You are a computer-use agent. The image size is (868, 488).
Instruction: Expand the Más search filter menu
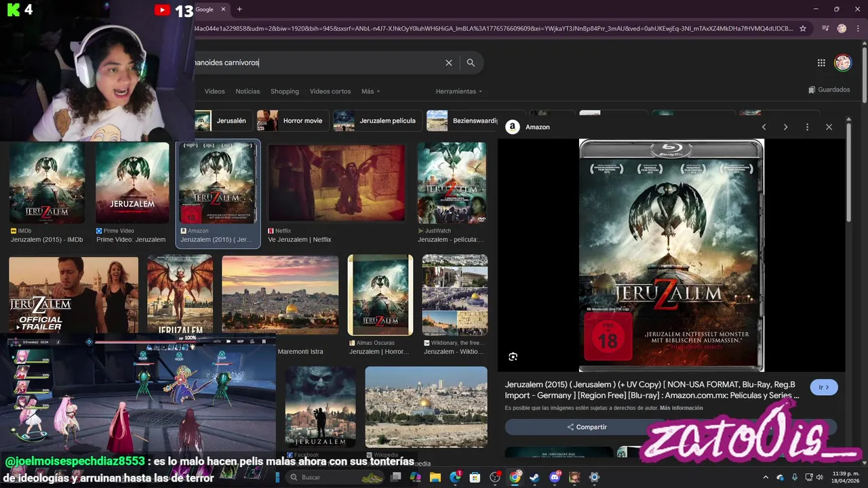pos(370,91)
